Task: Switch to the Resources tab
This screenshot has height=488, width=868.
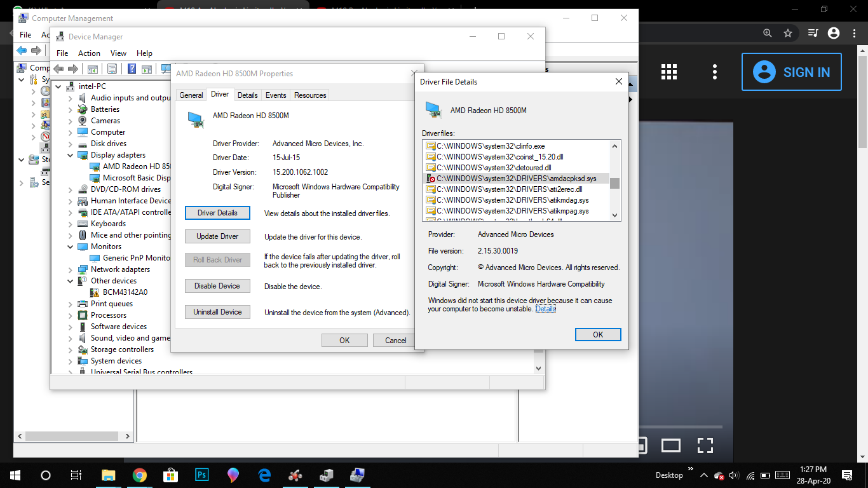Action: 310,95
